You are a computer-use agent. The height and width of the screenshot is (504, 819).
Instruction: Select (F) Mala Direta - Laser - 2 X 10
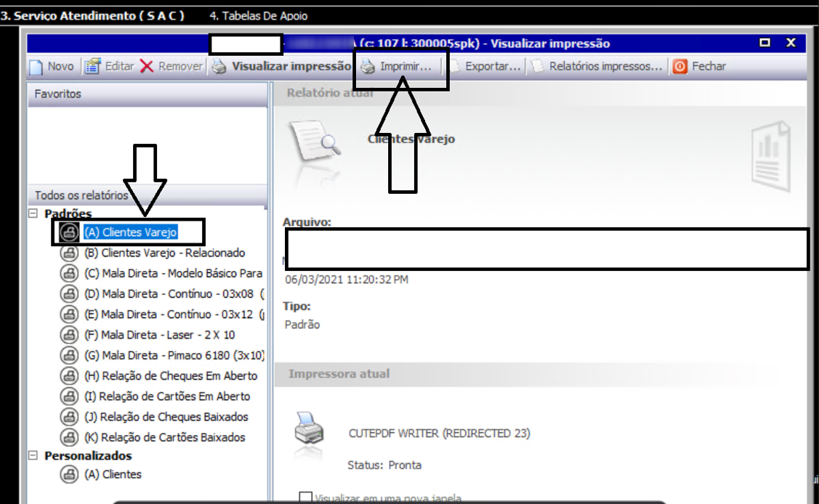159,335
